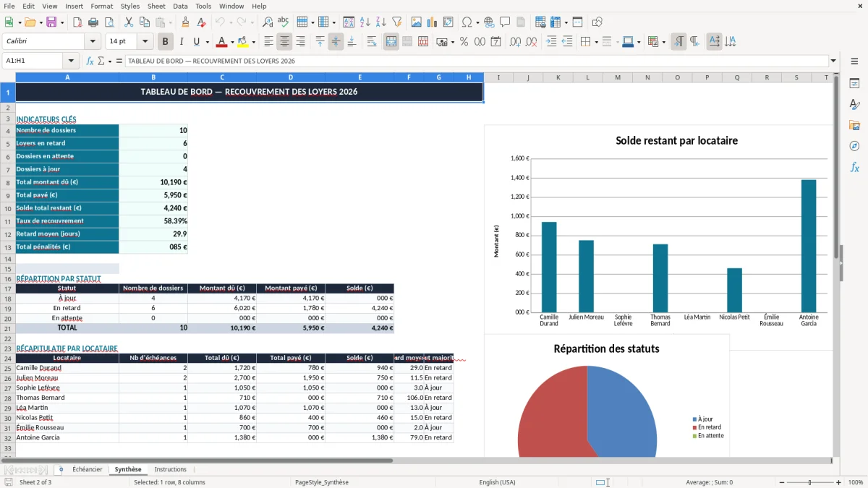Open the Sheet menu

tap(156, 6)
